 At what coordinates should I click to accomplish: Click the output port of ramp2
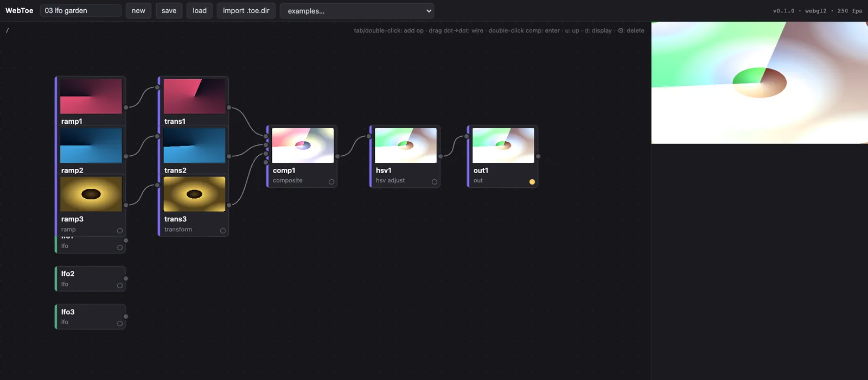coord(126,156)
